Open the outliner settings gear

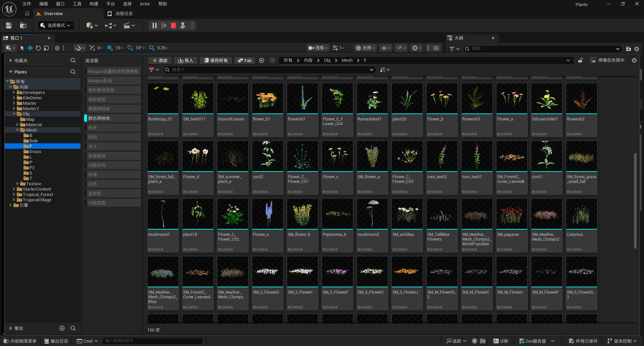coord(637,49)
